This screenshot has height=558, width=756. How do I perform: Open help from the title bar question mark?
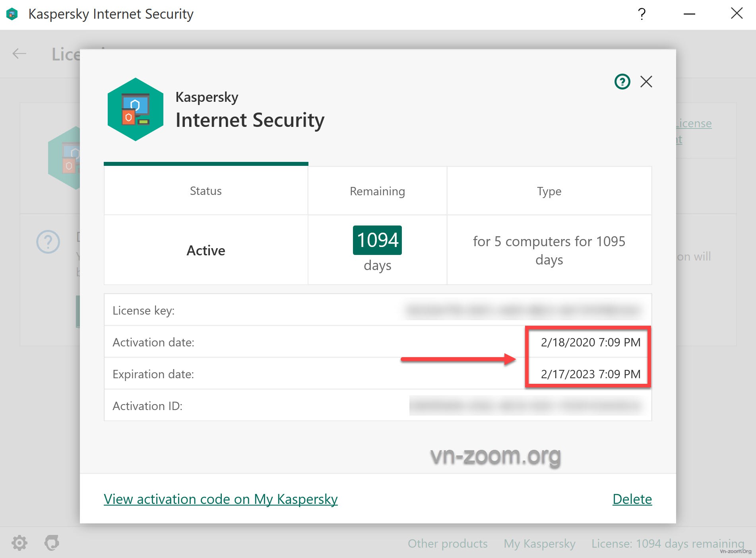tap(642, 14)
